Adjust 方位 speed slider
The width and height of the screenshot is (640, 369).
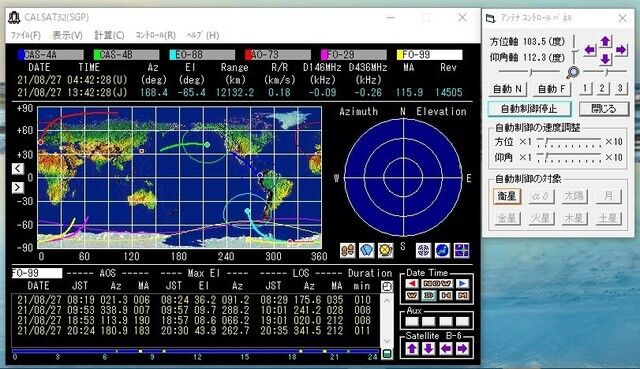click(569, 142)
